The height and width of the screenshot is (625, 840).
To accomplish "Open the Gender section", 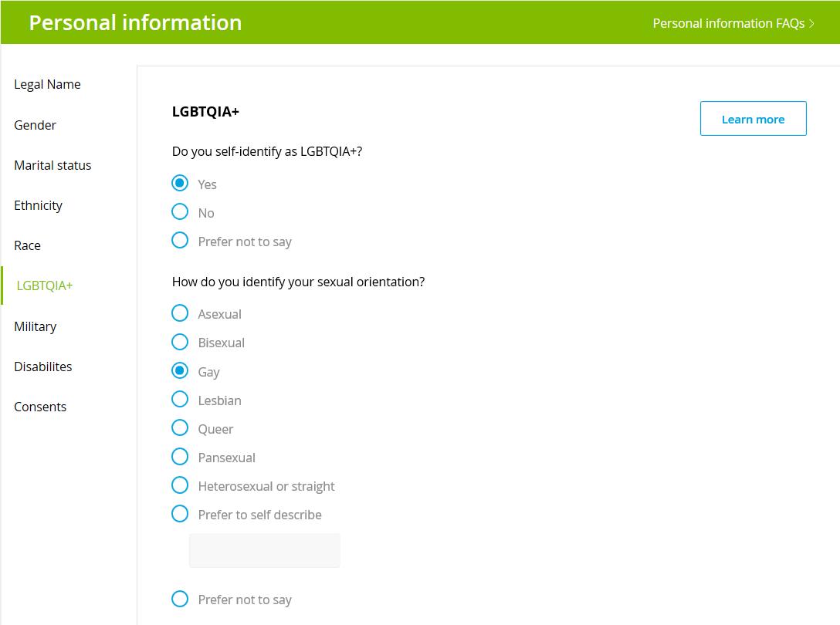I will pos(35,125).
